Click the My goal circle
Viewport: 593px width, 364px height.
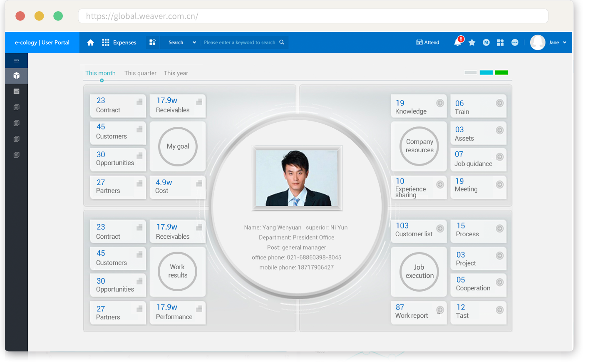coord(178,146)
